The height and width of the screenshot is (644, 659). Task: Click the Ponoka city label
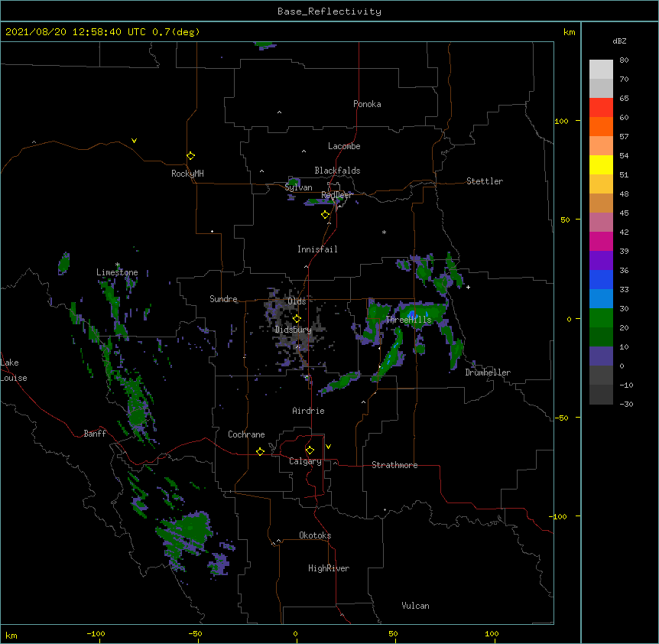coord(367,104)
